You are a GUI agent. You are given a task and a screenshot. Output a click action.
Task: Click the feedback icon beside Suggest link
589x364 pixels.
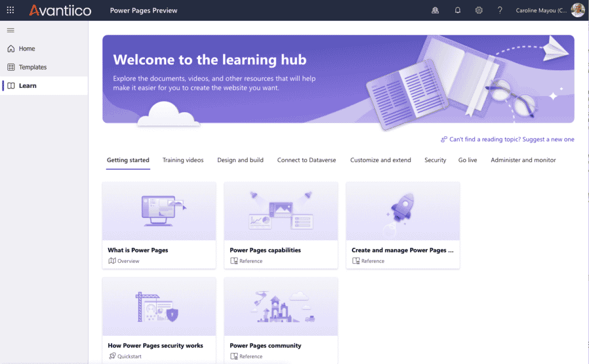[444, 139]
